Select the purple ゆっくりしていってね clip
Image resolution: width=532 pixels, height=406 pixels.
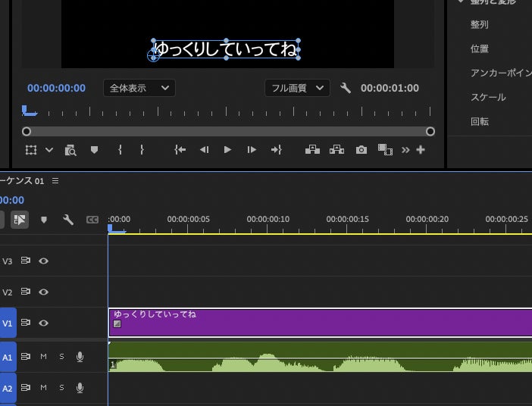click(x=321, y=323)
